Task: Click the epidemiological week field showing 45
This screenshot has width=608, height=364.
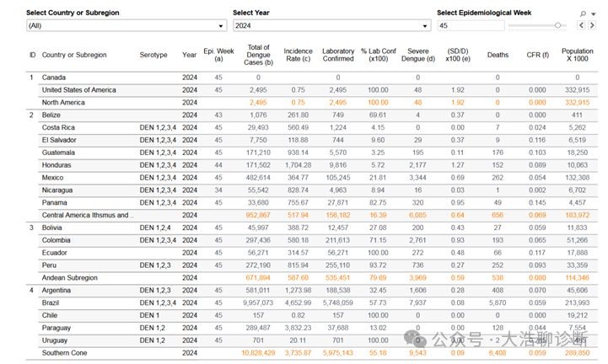Action: [468, 26]
